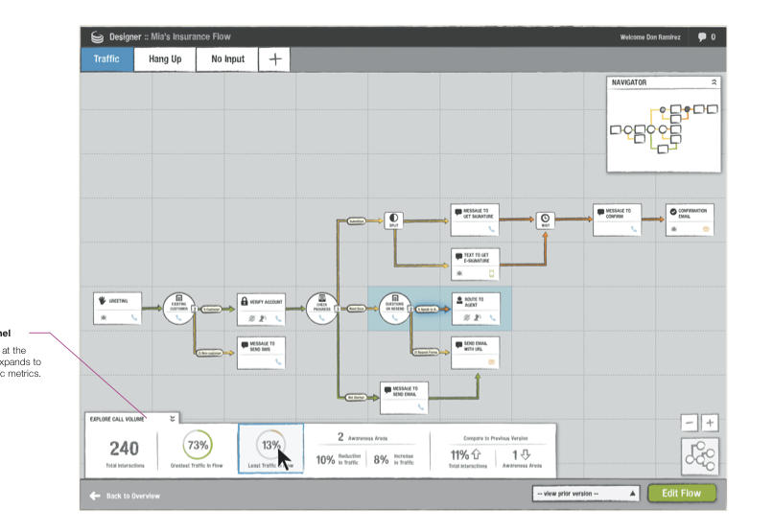Click the checkmark icon on Confirmation Email
This screenshot has width=773, height=532.
click(x=673, y=212)
